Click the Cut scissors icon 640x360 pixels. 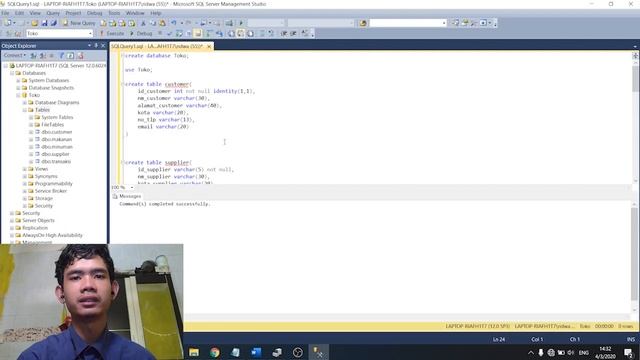(143, 23)
